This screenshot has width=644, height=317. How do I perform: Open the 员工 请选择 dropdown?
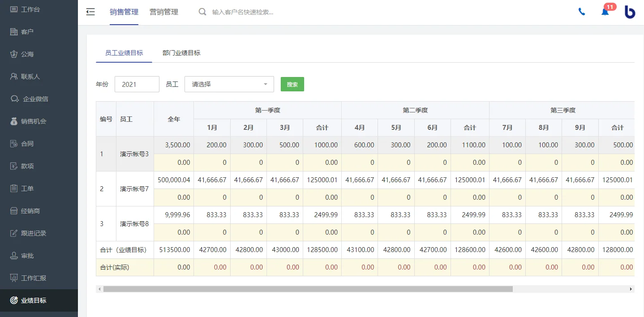click(229, 84)
